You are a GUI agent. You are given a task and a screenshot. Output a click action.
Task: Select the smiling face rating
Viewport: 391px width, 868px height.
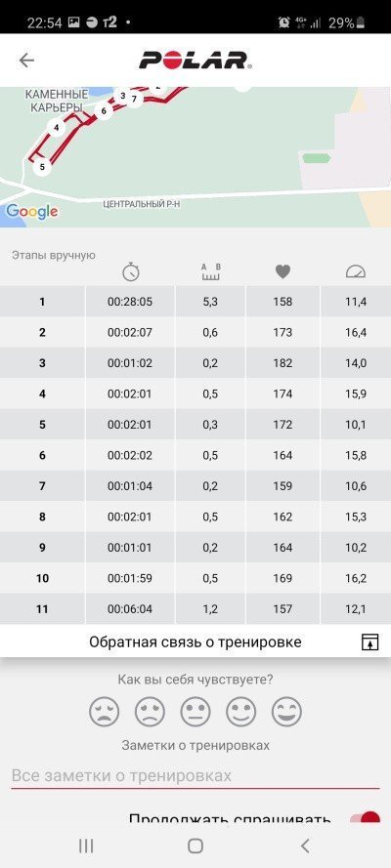click(x=240, y=712)
